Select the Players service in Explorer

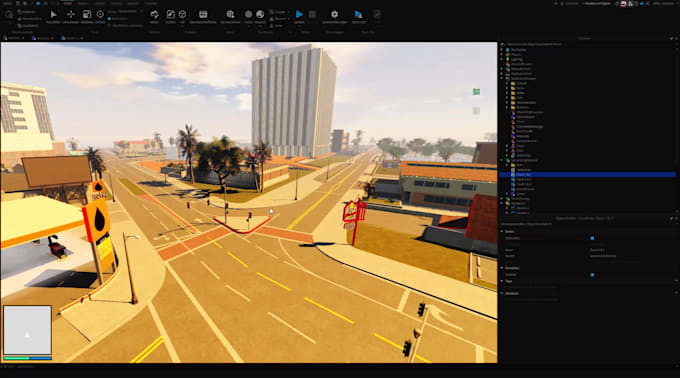pos(516,55)
